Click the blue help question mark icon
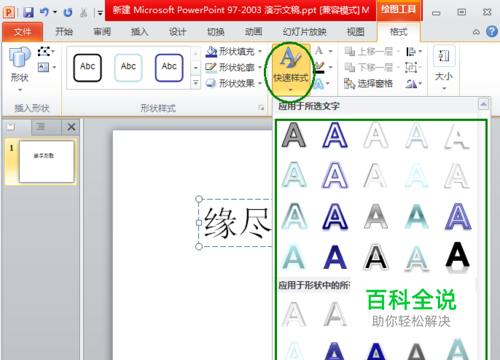Image resolution: width=500 pixels, height=360 pixels. coord(492,32)
